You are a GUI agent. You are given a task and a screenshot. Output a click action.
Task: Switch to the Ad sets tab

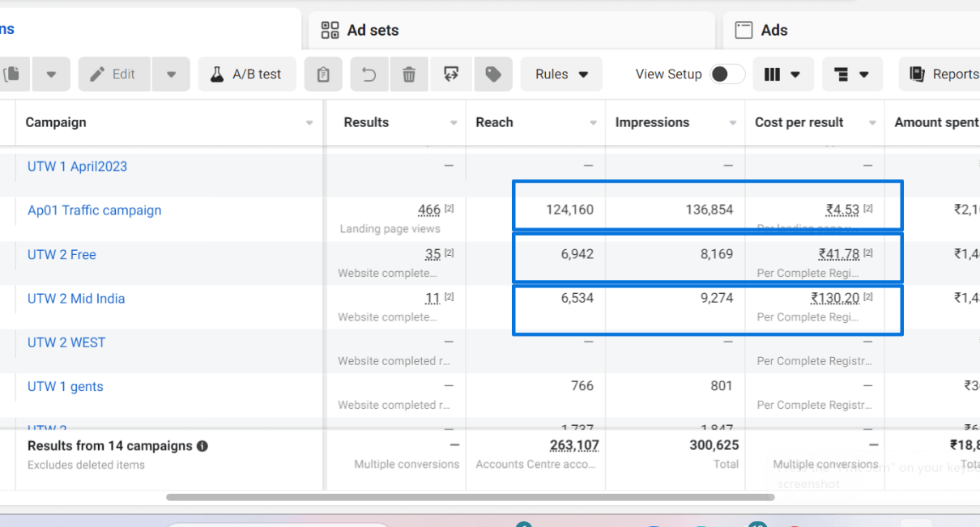pyautogui.click(x=373, y=30)
